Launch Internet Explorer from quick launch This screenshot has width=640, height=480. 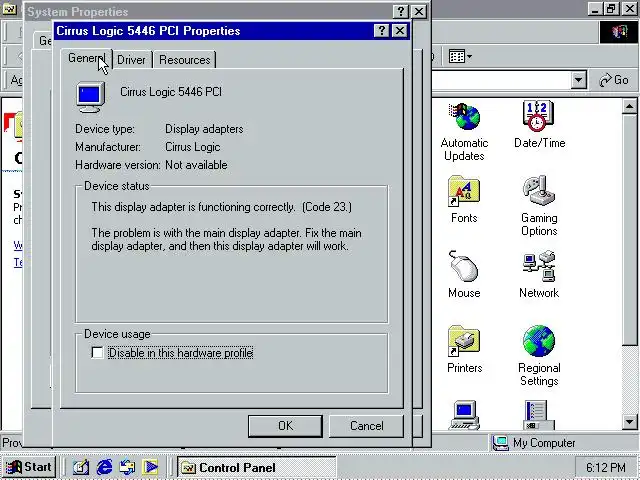click(x=104, y=467)
